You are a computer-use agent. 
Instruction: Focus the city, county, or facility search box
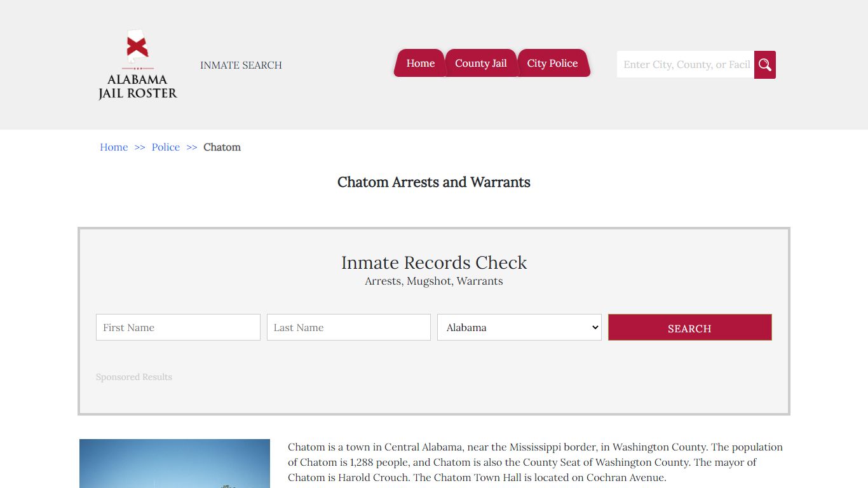(x=686, y=65)
